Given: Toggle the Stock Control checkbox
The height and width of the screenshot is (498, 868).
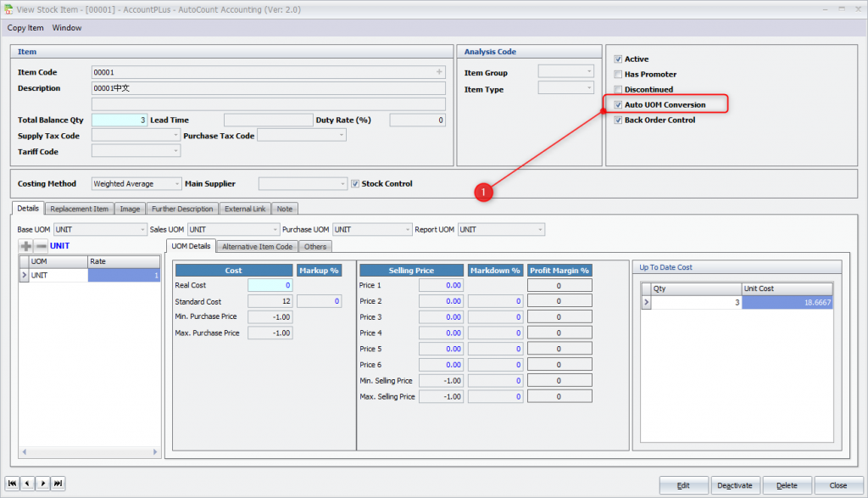Looking at the screenshot, I should [354, 183].
